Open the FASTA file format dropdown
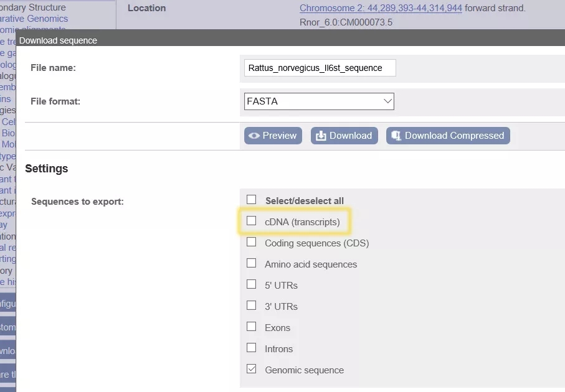This screenshot has height=392, width=565. 319,101
